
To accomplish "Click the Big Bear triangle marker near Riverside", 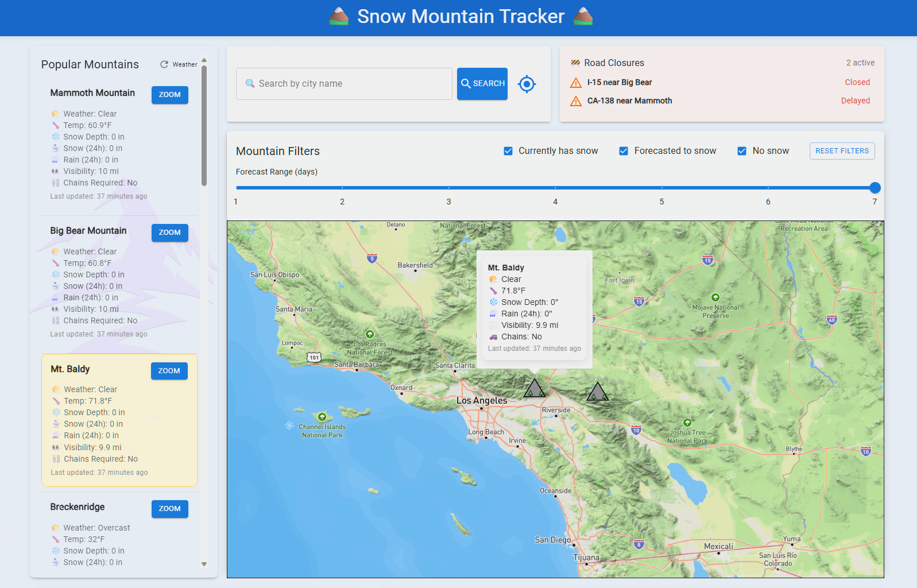I will [597, 392].
